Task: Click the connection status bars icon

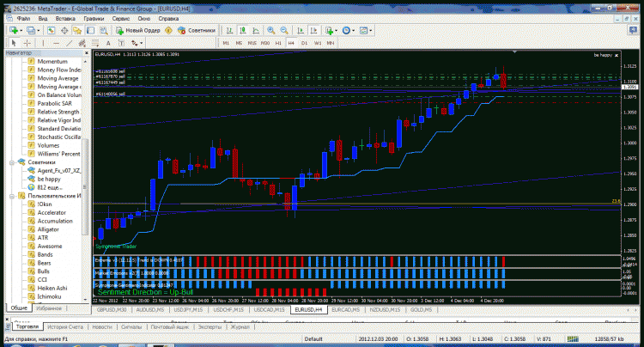Action: 573,338
